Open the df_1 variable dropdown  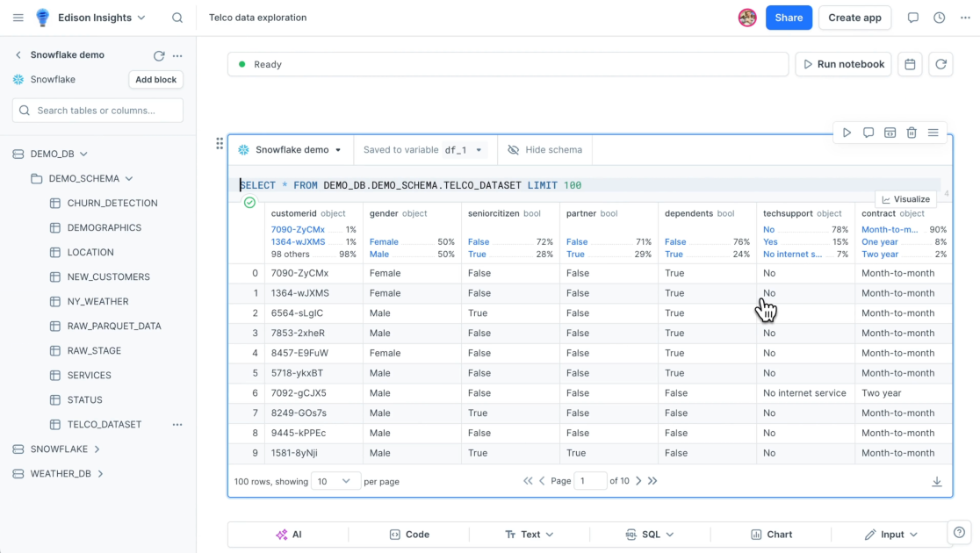point(463,150)
